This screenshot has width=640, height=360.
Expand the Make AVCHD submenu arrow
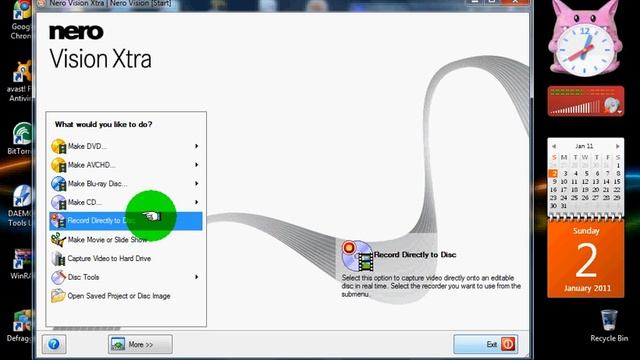(x=197, y=165)
